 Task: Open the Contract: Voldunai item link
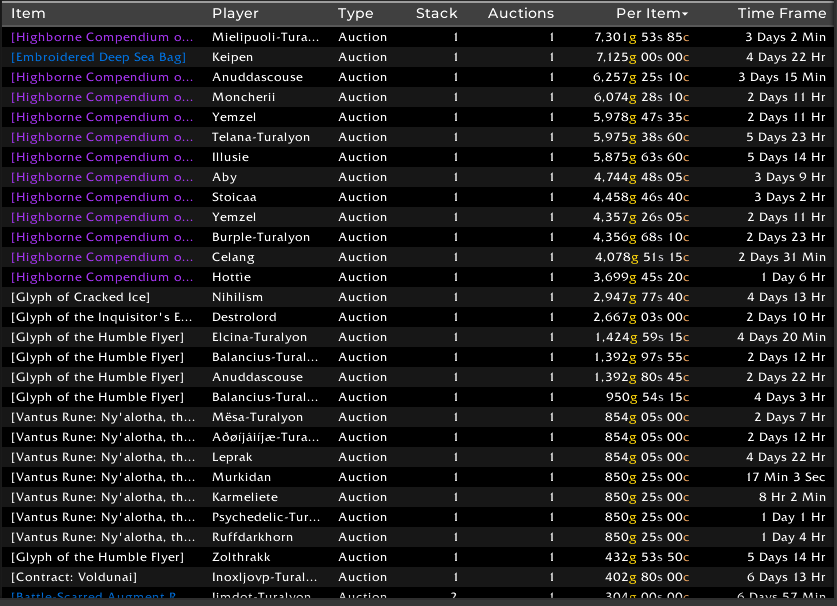tap(74, 577)
